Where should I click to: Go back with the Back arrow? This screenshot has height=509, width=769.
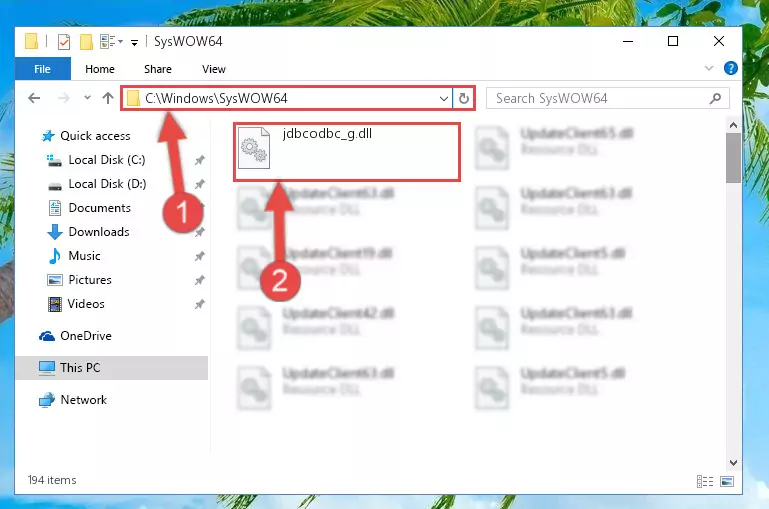[34, 98]
